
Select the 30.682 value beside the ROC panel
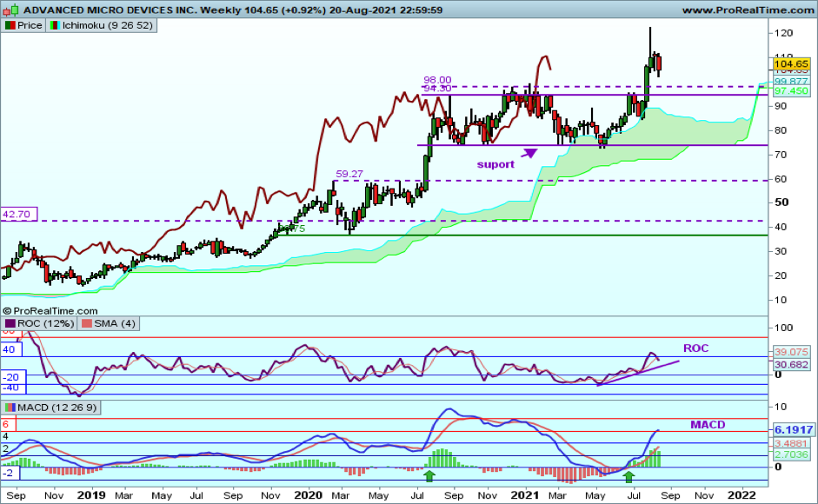(791, 364)
